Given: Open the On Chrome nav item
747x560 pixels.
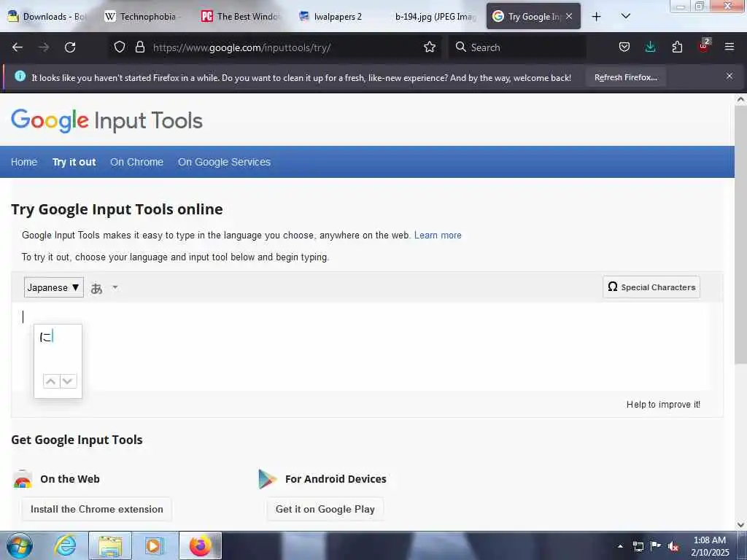Looking at the screenshot, I should click(x=136, y=162).
